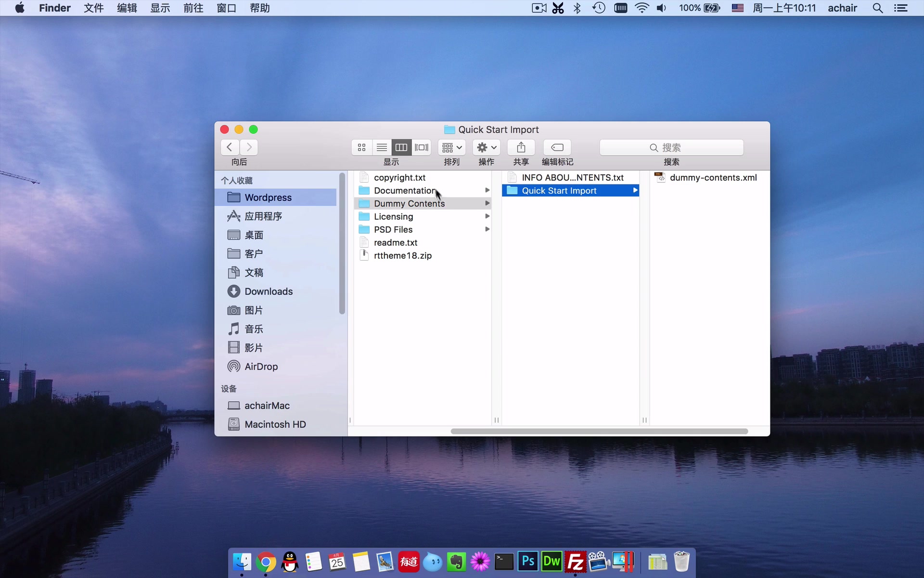The height and width of the screenshot is (578, 924).
Task: Open Evernote from the Dock
Action: 456,562
